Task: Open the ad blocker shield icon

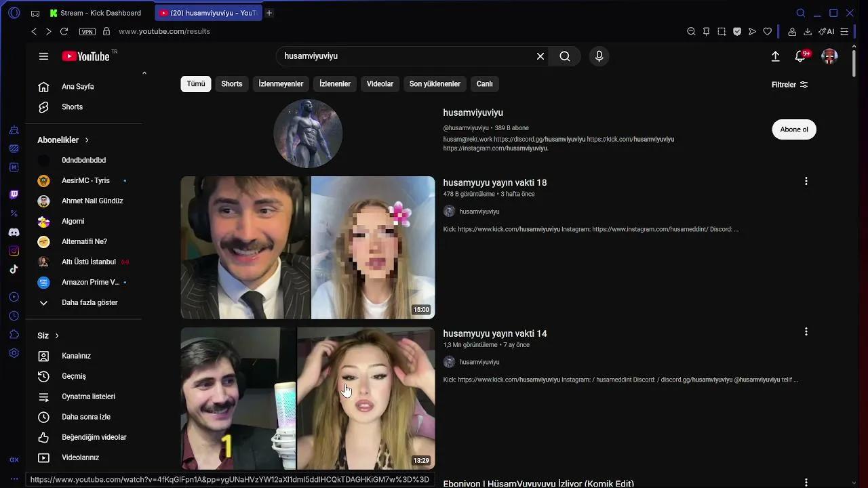Action: point(737,31)
